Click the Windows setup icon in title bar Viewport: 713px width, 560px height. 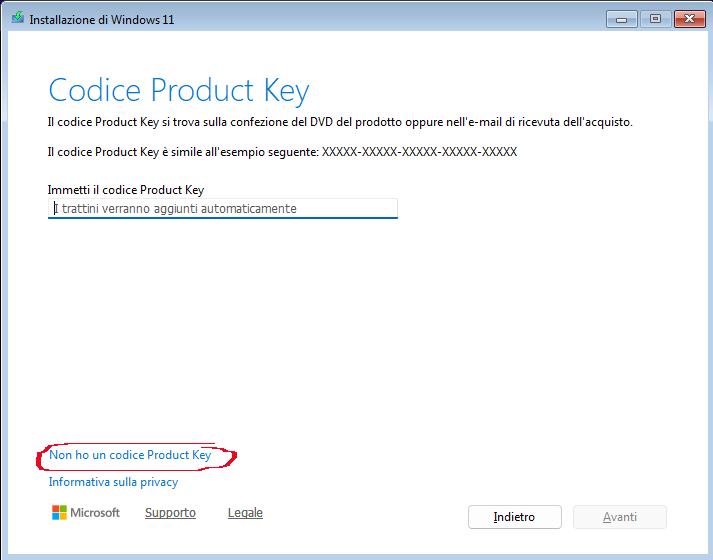pyautogui.click(x=18, y=18)
